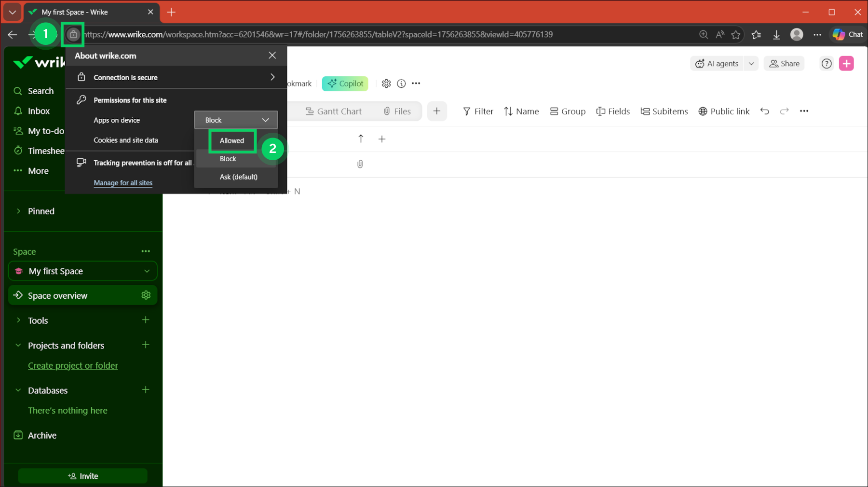Screen dimensions: 868x487
Task: Click the browser profile avatar
Action: pos(797,34)
